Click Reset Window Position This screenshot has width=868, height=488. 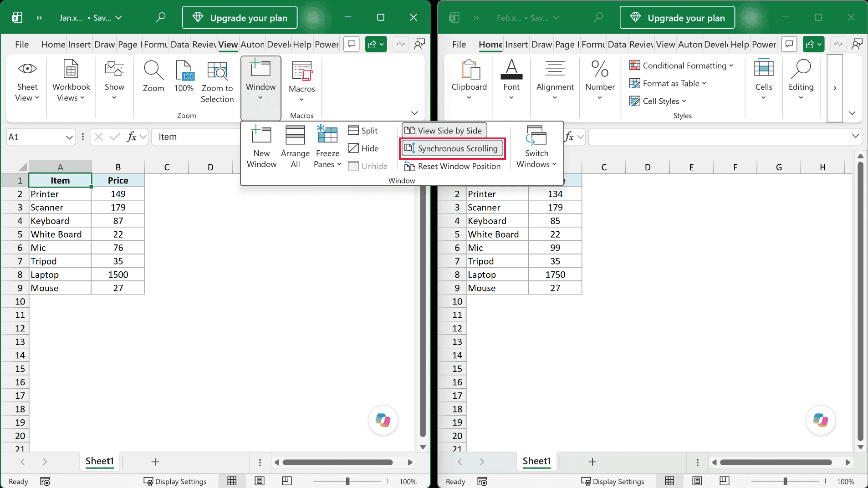click(453, 166)
